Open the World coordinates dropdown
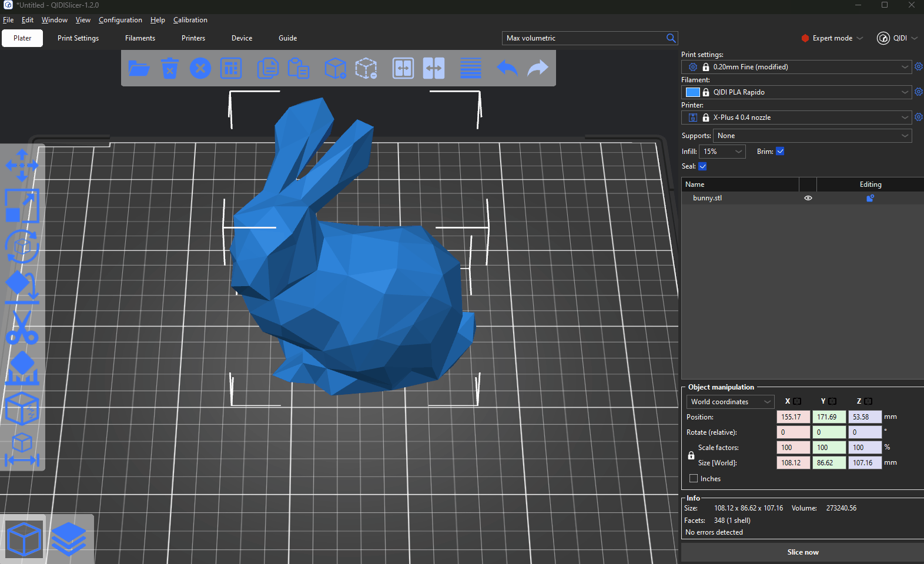The height and width of the screenshot is (564, 924). (x=730, y=402)
